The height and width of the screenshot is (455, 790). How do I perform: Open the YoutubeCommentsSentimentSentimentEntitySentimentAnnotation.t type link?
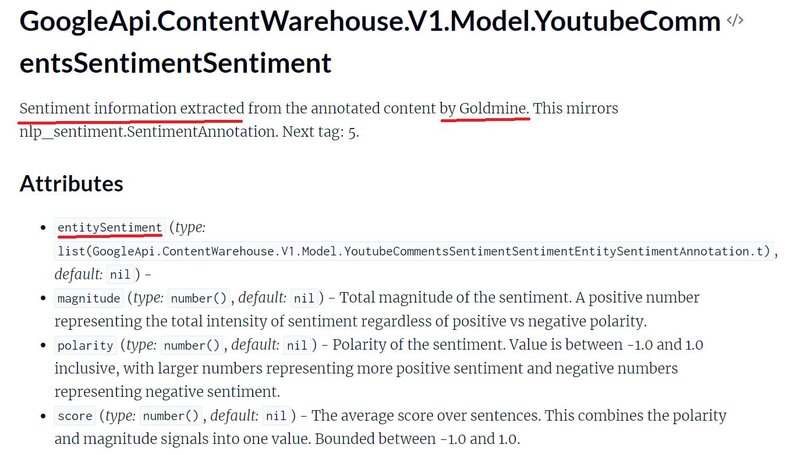point(415,251)
